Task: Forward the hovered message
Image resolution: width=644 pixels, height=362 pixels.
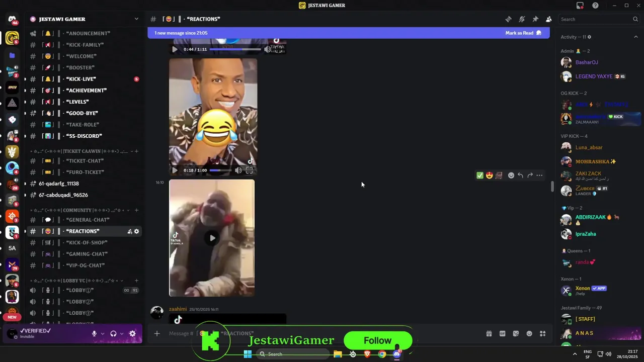Action: pos(530,175)
